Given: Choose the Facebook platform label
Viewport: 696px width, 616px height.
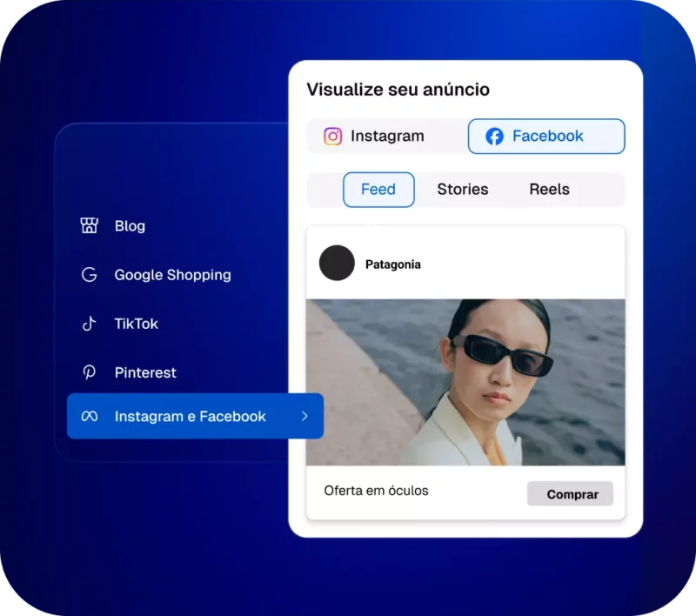Looking at the screenshot, I should 547,137.
